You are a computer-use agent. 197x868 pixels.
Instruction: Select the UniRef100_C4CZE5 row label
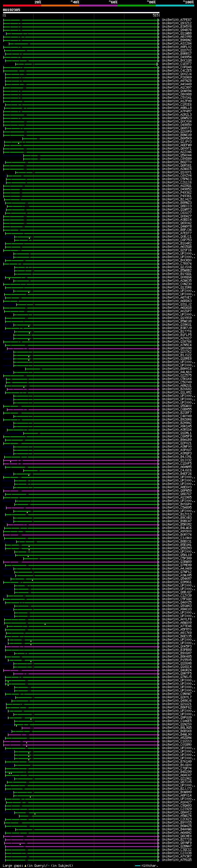[177, 71]
